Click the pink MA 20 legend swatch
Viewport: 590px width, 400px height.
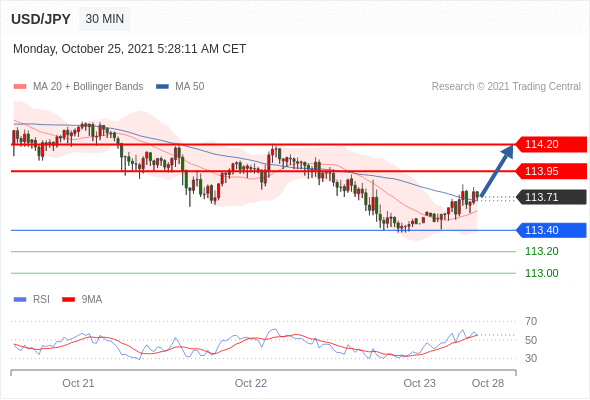tap(20, 87)
